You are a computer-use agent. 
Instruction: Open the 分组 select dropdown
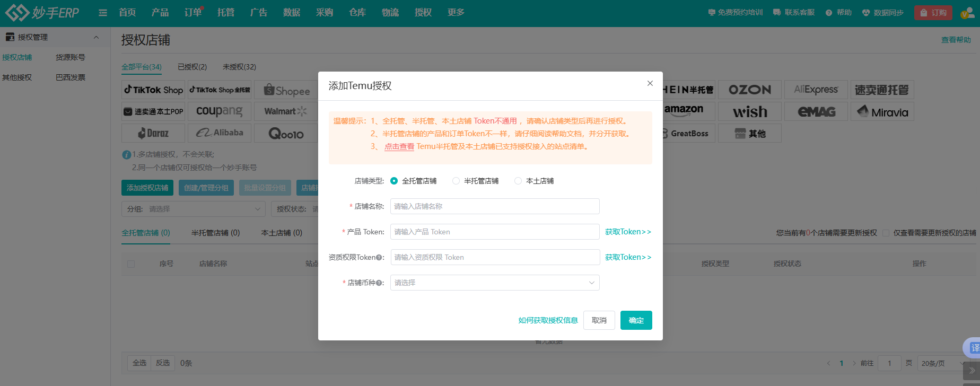pos(193,209)
